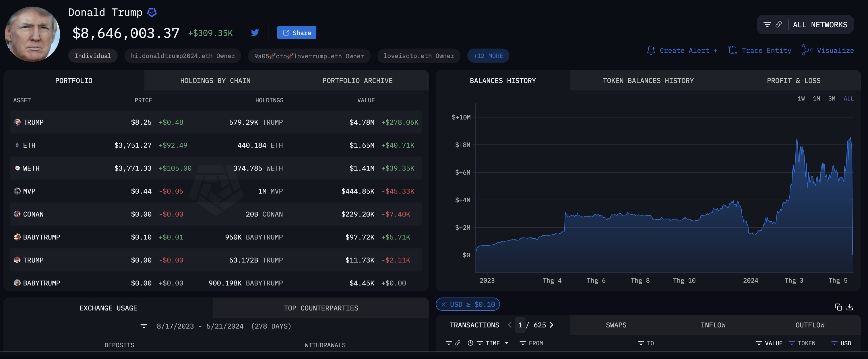
Task: Expand the +12 MORE tags
Action: tap(488, 56)
